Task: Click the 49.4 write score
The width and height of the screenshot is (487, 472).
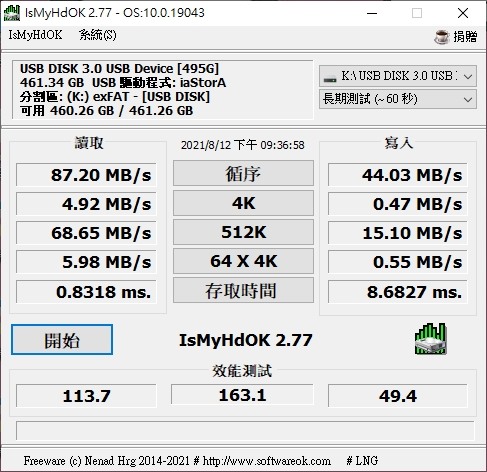Action: [398, 396]
